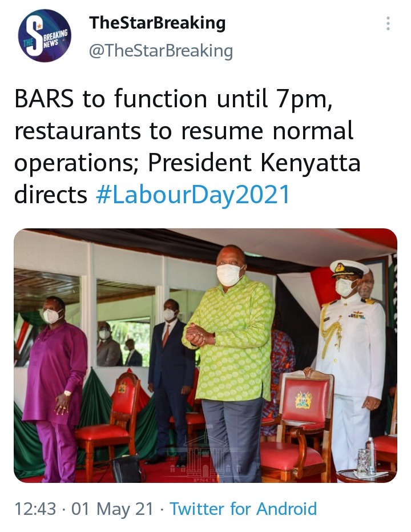Open the three-dot more options menu
Screen dimensions: 411x532
coord(388,24)
